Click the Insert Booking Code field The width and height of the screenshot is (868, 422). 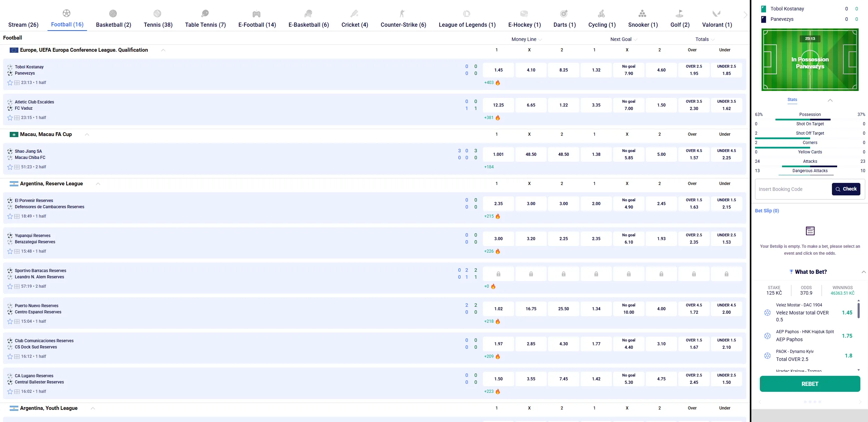coord(793,189)
